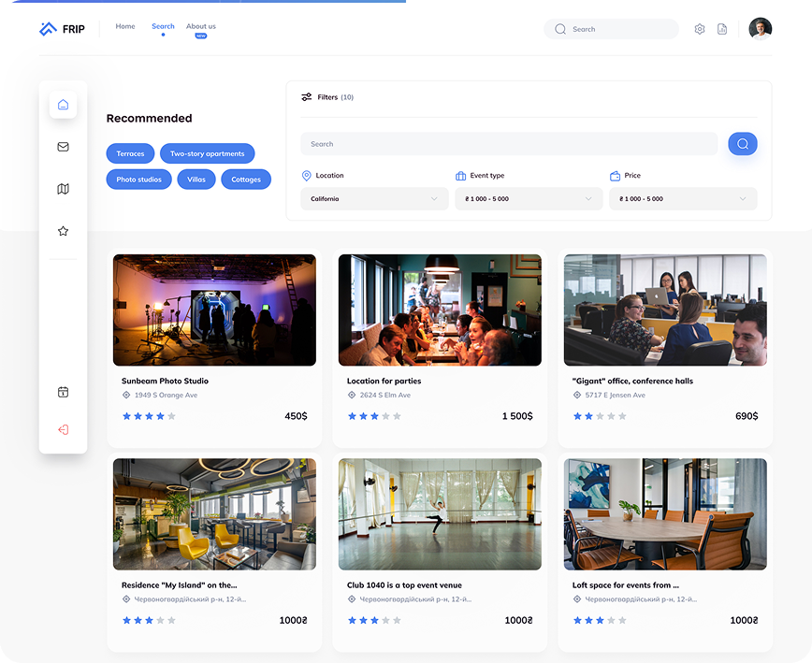Open the Price range dropdown
The width and height of the screenshot is (812, 663).
[x=683, y=198]
